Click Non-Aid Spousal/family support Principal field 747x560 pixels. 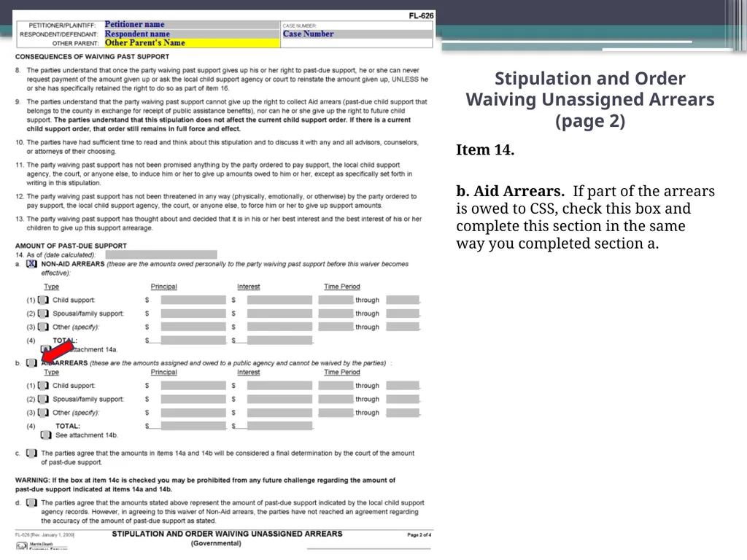point(193,314)
